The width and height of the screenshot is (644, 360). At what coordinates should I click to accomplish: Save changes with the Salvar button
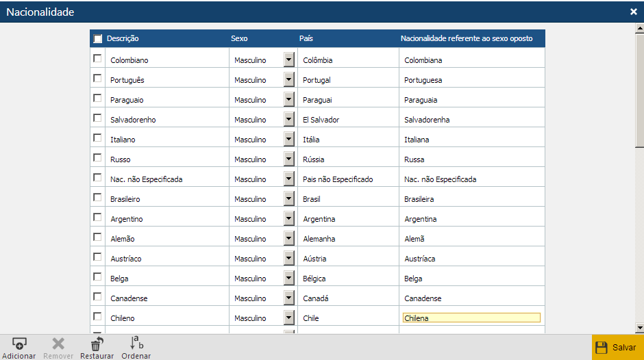click(x=618, y=347)
